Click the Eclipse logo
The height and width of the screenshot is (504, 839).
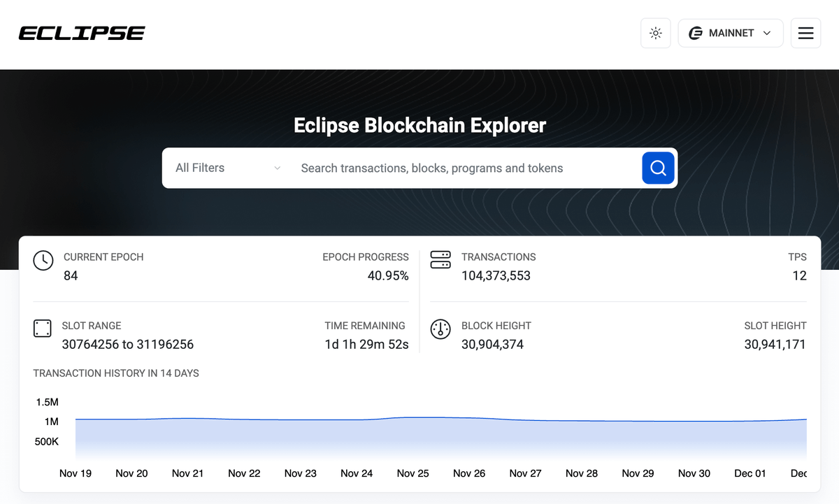coord(82,33)
